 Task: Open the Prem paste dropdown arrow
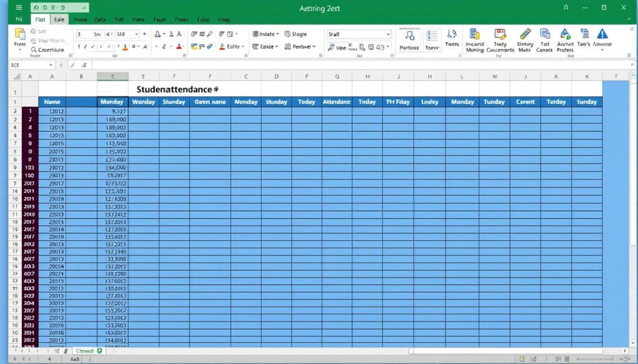coord(19,50)
